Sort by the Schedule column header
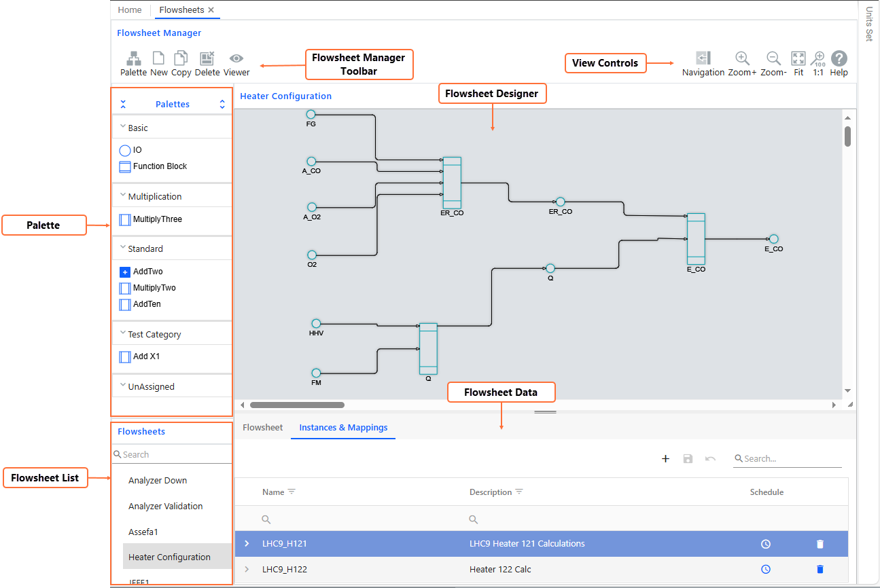Image resolution: width=880 pixels, height=588 pixels. point(767,492)
